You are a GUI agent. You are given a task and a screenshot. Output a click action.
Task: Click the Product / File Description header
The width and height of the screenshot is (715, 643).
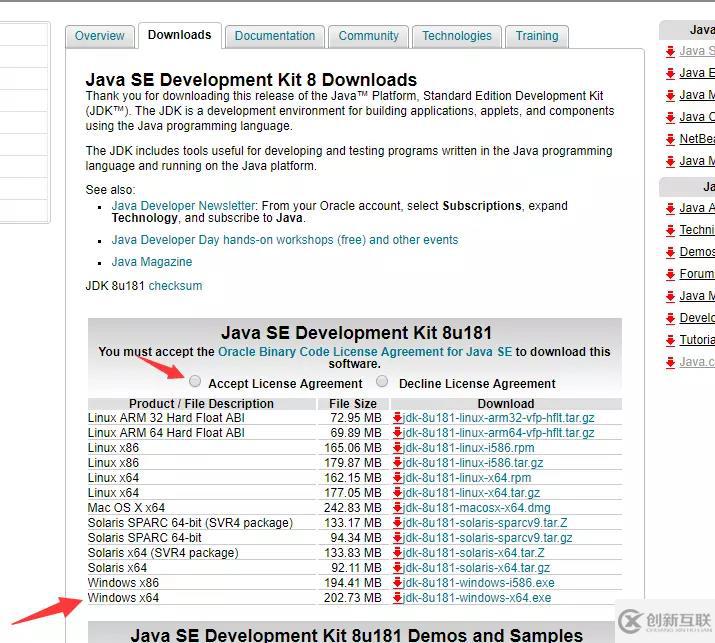coord(202,404)
